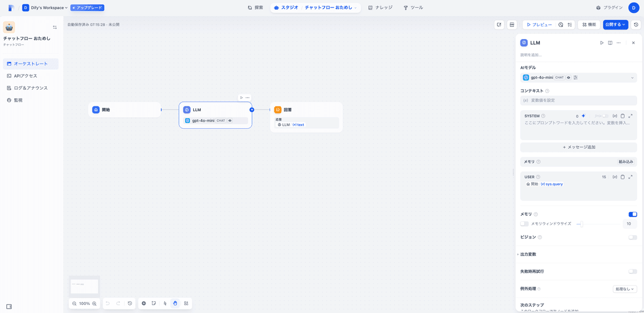Select the 回答 answer node
644x313 pixels.
tap(306, 117)
